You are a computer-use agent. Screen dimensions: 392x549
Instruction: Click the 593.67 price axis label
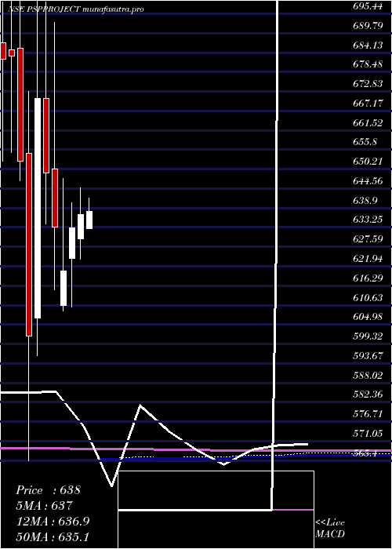pos(367,356)
